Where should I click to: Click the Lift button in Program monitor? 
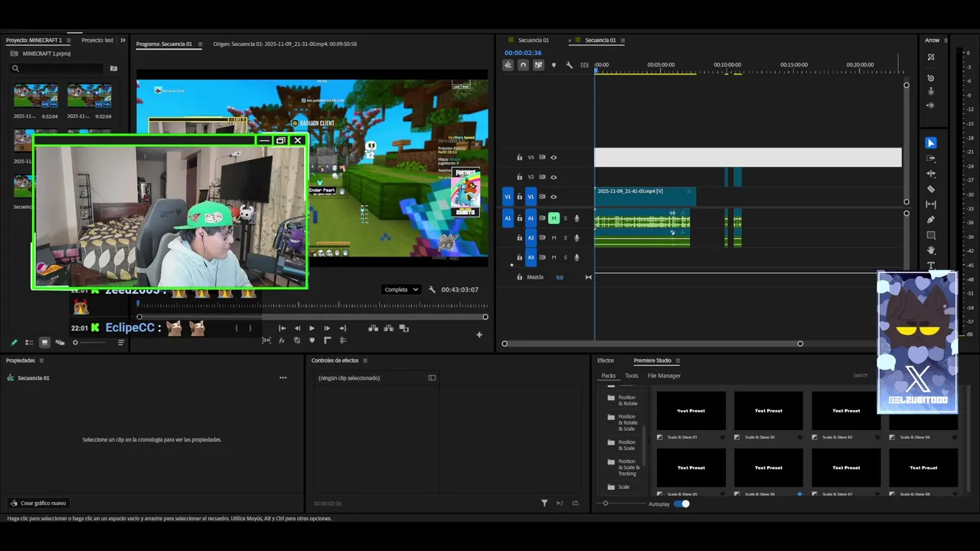point(373,328)
